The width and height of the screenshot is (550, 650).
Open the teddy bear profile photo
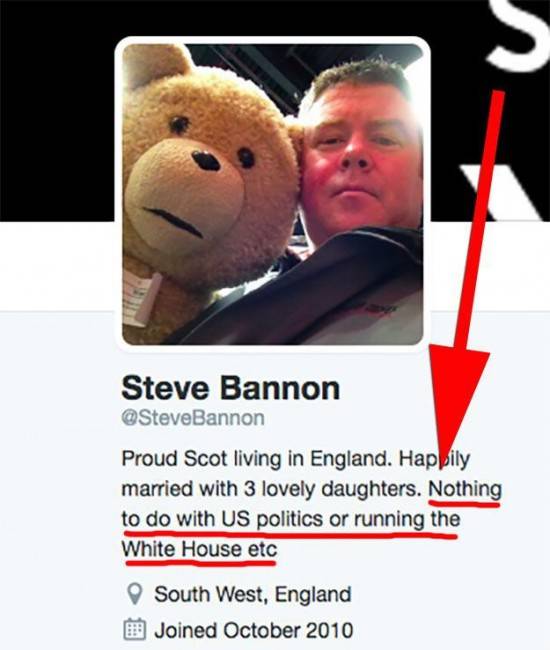[273, 194]
